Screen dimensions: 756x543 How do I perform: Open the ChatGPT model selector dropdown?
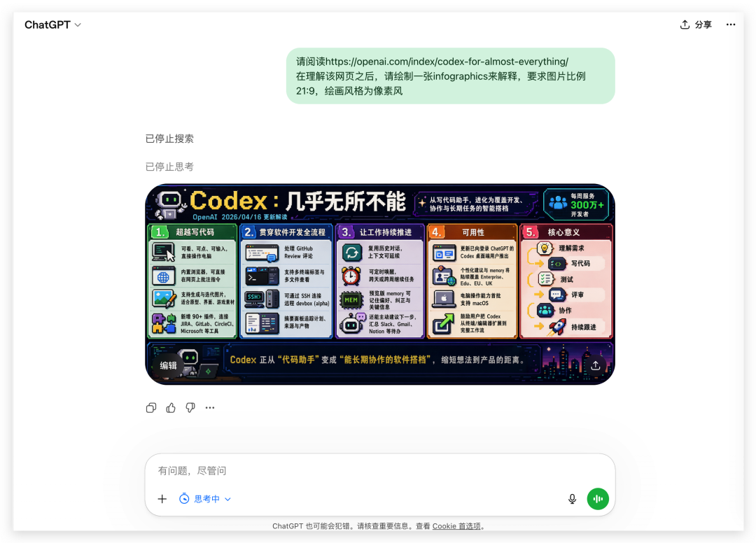click(52, 24)
